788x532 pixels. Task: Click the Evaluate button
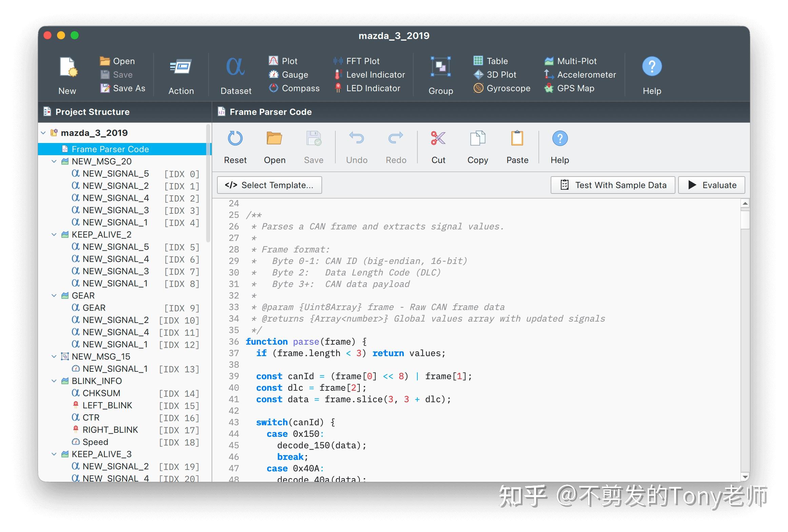(x=711, y=185)
